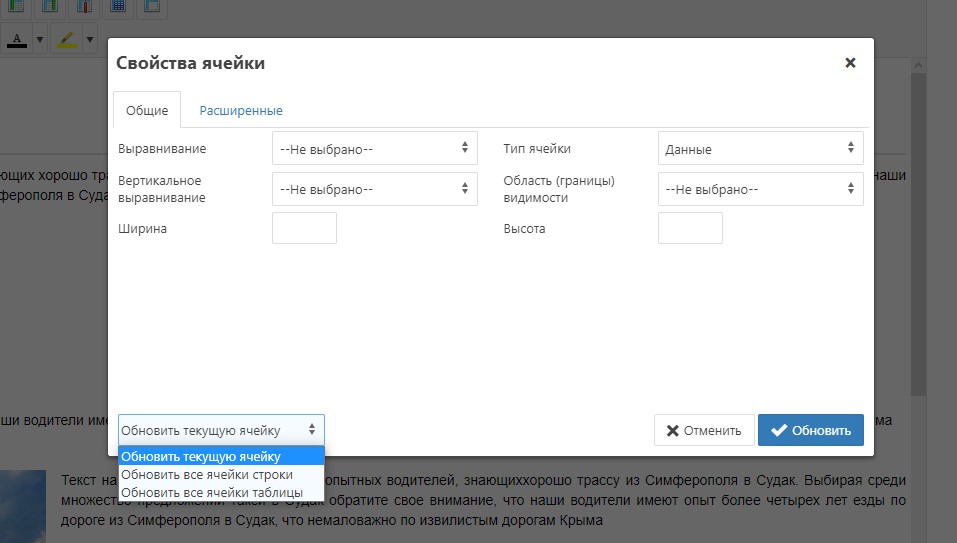This screenshot has height=543, width=957.
Task: Select option Обновить все ячейки таблицы
Action: pyautogui.click(x=221, y=492)
